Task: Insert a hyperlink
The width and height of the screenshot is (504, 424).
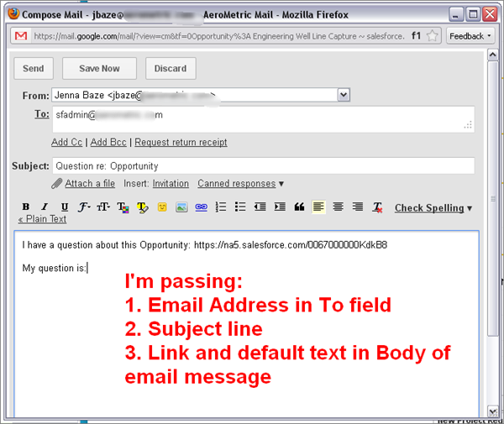Action: [202, 207]
